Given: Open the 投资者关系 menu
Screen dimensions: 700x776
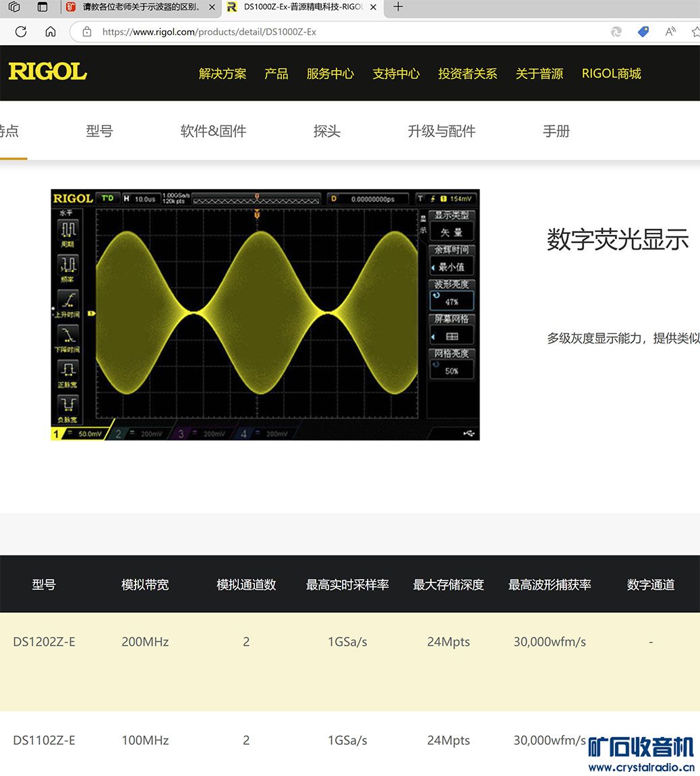Looking at the screenshot, I should pyautogui.click(x=467, y=74).
